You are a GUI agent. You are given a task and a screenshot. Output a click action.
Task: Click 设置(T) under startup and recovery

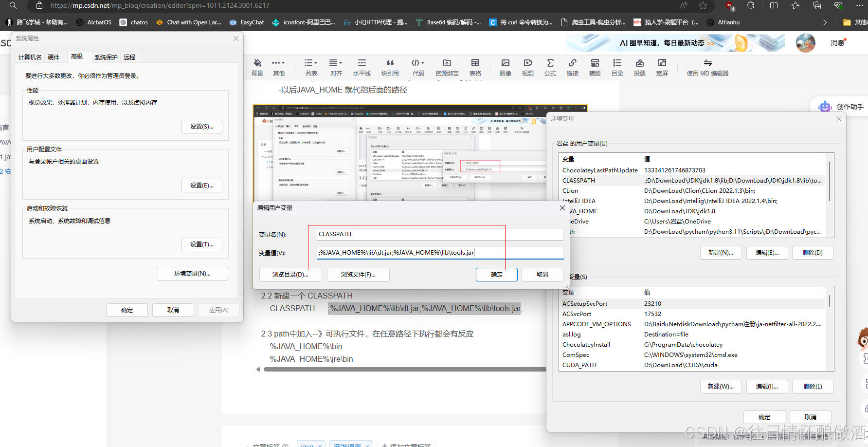tap(202, 244)
